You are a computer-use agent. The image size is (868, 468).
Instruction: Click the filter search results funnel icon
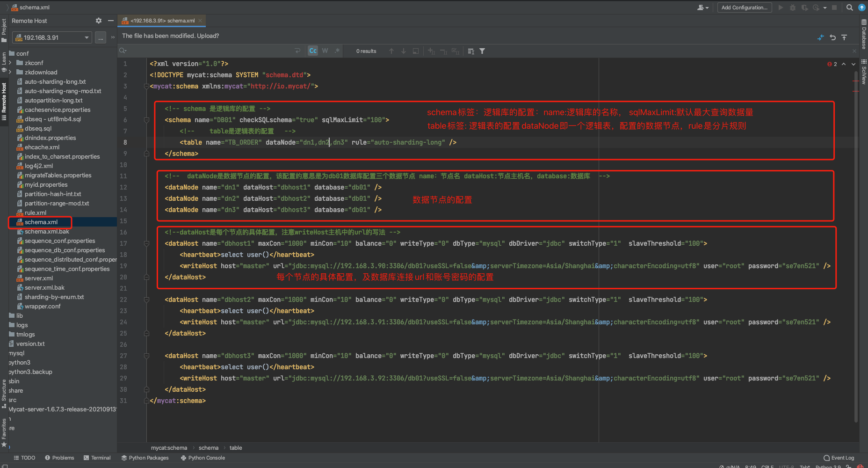[482, 51]
